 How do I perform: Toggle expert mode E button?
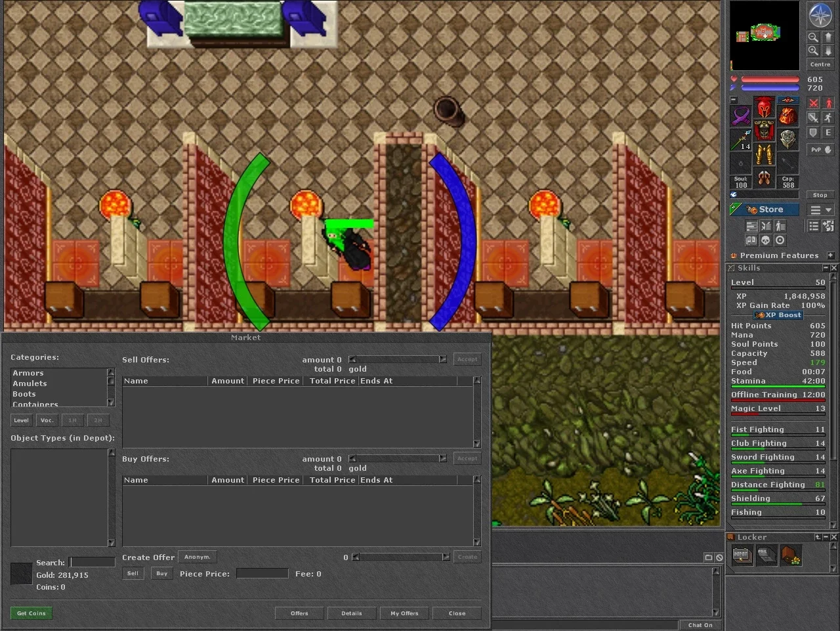(828, 132)
